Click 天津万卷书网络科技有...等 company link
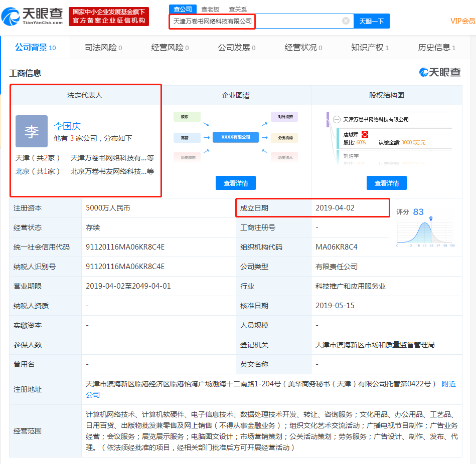476x464 pixels. [112, 158]
